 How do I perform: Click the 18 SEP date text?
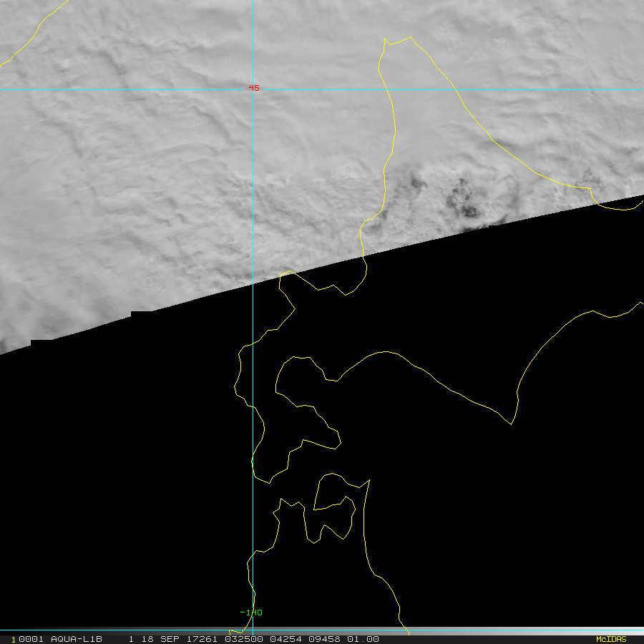(160, 639)
